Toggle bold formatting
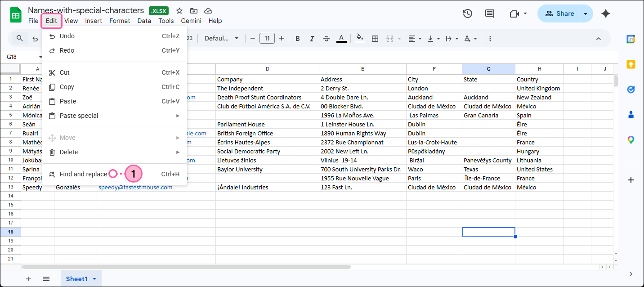This screenshot has width=644, height=287. click(x=297, y=38)
